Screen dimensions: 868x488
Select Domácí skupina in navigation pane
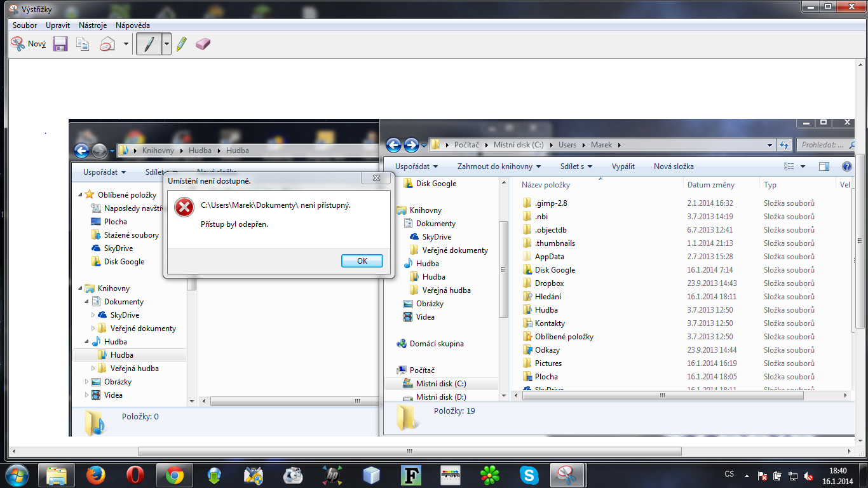(x=436, y=344)
